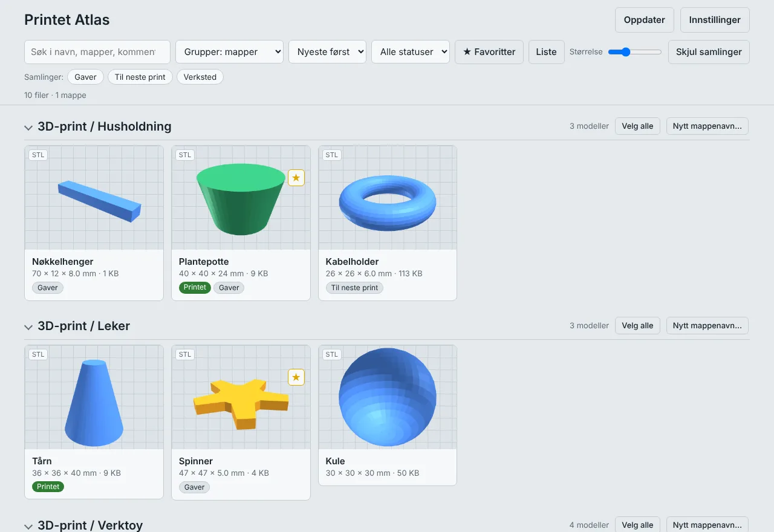The height and width of the screenshot is (532, 774).
Task: Open the Alle statuser filter dropdown
Action: tap(411, 52)
